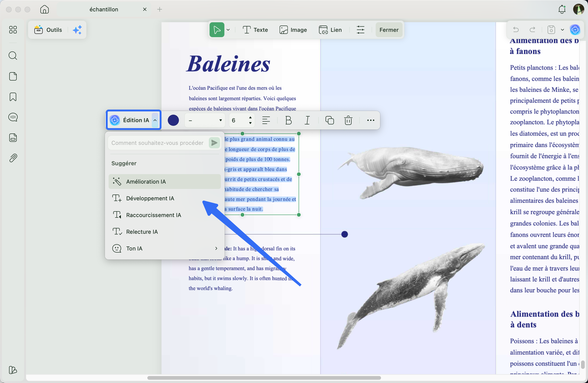Select Raccourcissement IA from suggestions

(x=153, y=215)
